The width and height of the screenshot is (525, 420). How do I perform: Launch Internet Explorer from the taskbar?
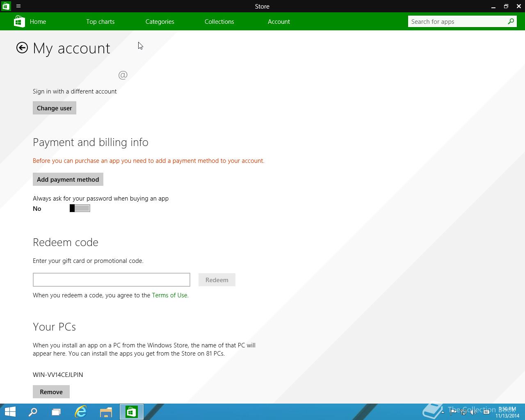[x=81, y=412]
